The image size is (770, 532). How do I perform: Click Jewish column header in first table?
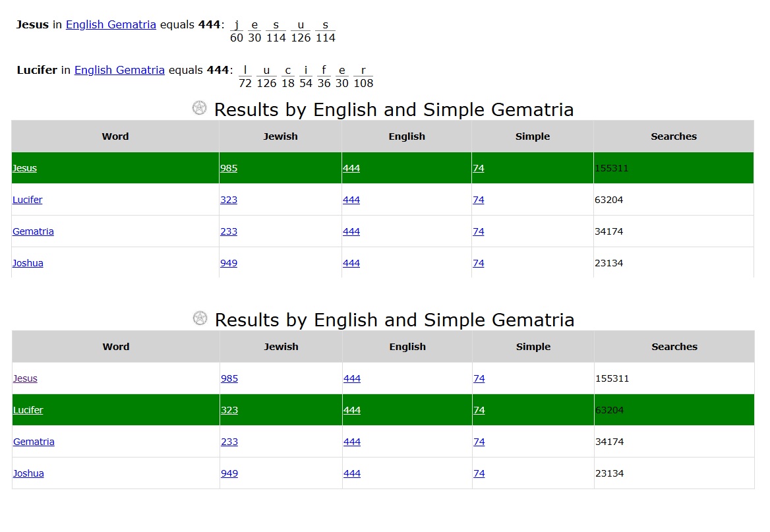coord(280,136)
